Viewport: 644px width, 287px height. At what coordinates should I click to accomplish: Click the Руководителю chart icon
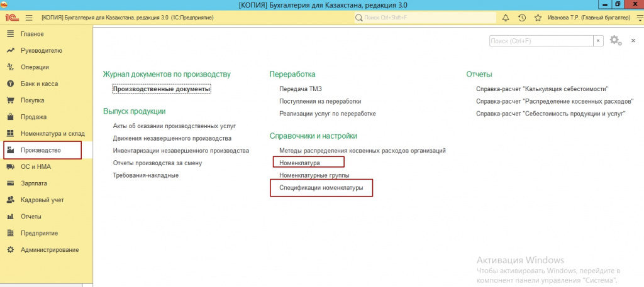(11, 51)
